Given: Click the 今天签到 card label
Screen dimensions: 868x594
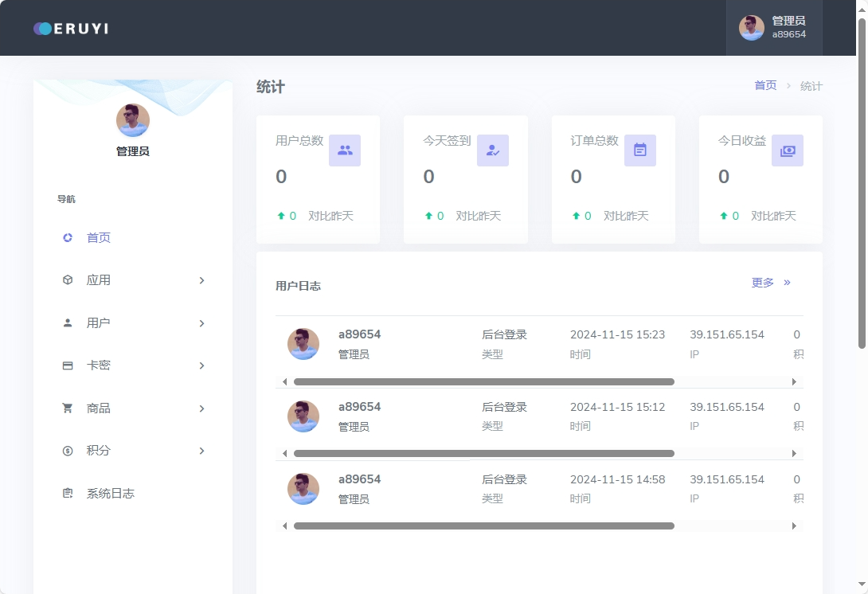Looking at the screenshot, I should (x=447, y=141).
